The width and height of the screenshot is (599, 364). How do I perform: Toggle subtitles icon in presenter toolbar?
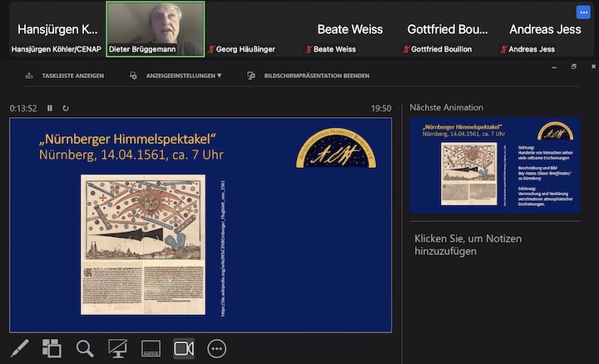151,348
